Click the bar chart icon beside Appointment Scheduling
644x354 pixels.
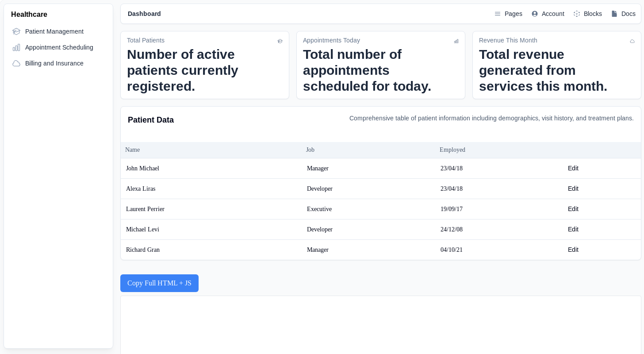[x=16, y=47]
